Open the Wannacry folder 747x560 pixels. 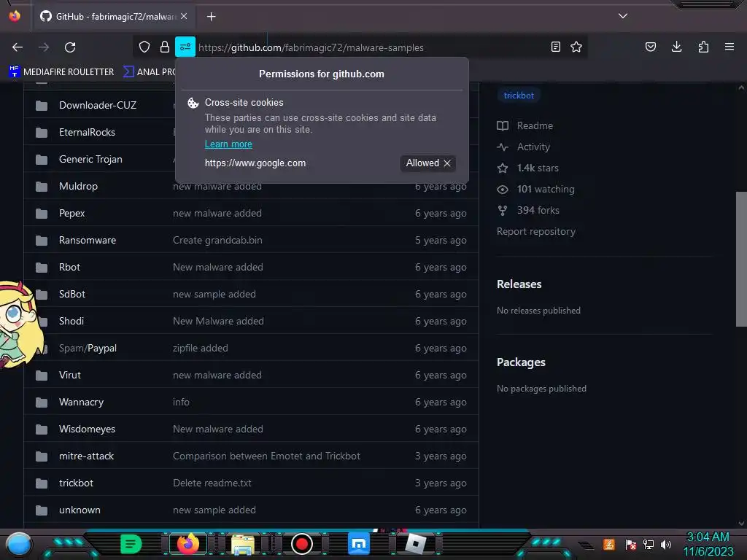pyautogui.click(x=82, y=402)
